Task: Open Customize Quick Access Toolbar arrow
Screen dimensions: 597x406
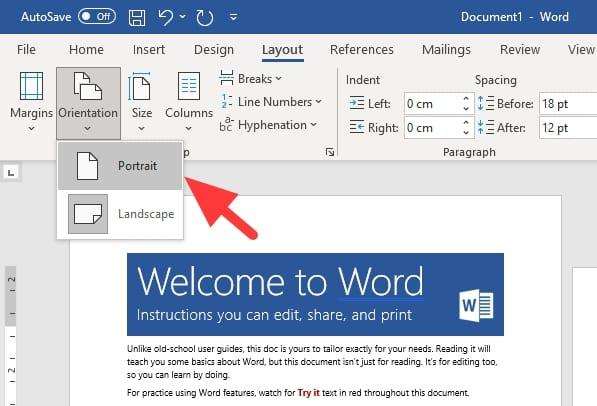Action: pos(233,17)
